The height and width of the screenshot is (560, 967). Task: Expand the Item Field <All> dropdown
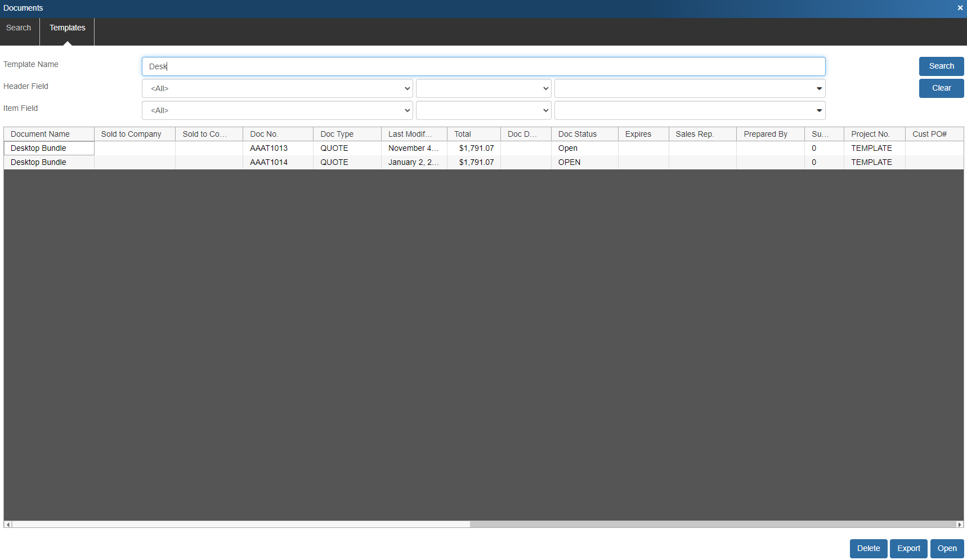coord(277,110)
